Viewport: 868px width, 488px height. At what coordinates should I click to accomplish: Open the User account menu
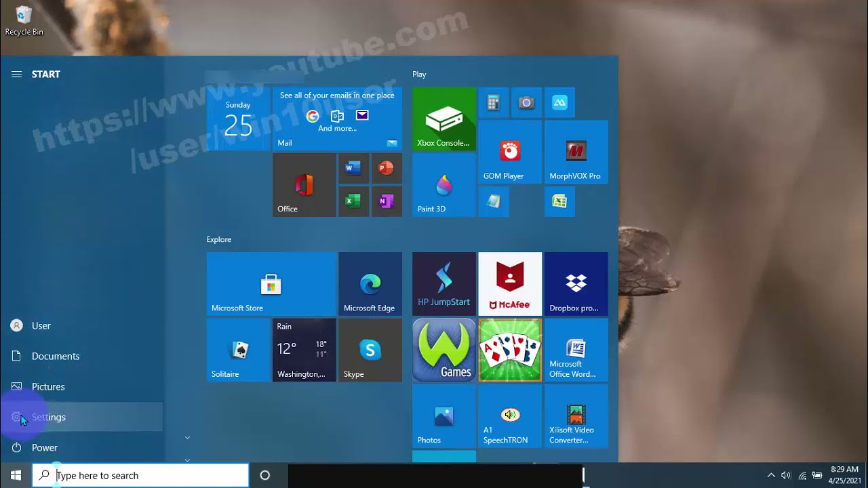pos(81,325)
